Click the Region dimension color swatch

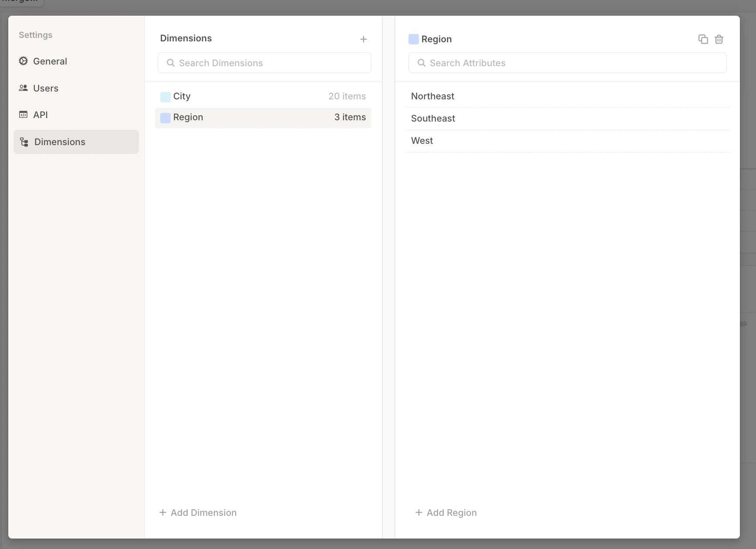tap(165, 118)
